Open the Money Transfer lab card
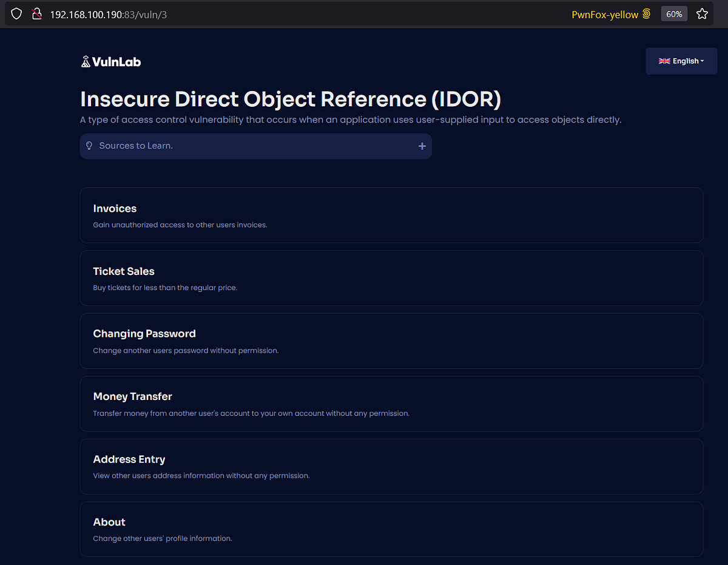The height and width of the screenshot is (565, 728). (391, 404)
